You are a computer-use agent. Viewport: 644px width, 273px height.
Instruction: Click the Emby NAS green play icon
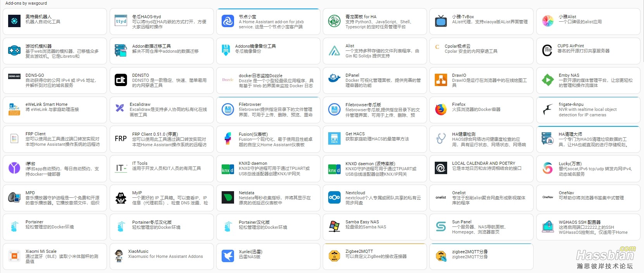[548, 80]
